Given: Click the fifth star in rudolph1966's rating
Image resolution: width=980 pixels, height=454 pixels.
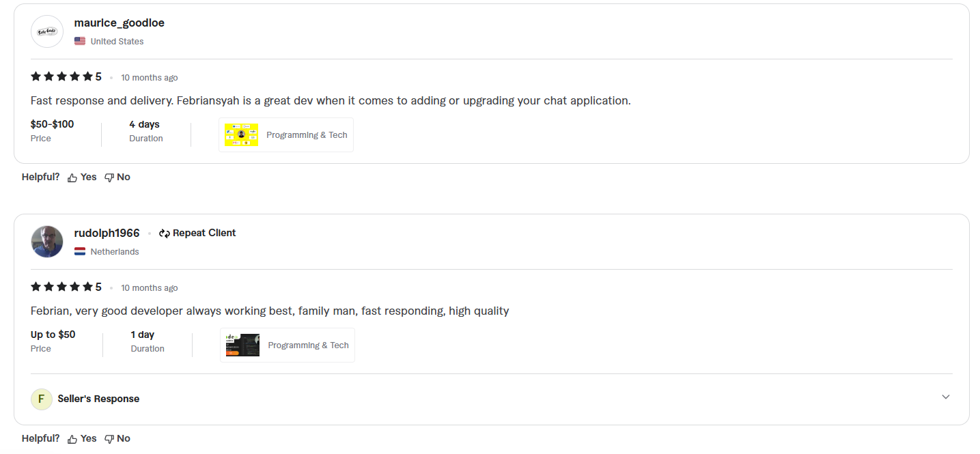Looking at the screenshot, I should [x=89, y=287].
